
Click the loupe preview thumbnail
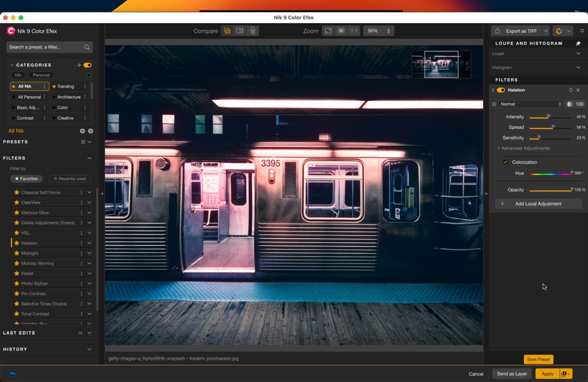point(441,64)
